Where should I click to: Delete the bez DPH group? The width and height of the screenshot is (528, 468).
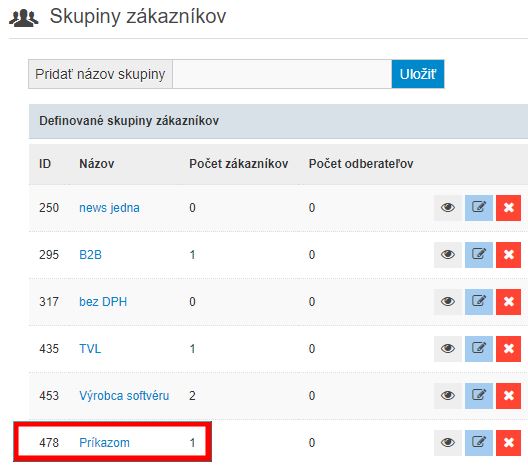(x=508, y=302)
